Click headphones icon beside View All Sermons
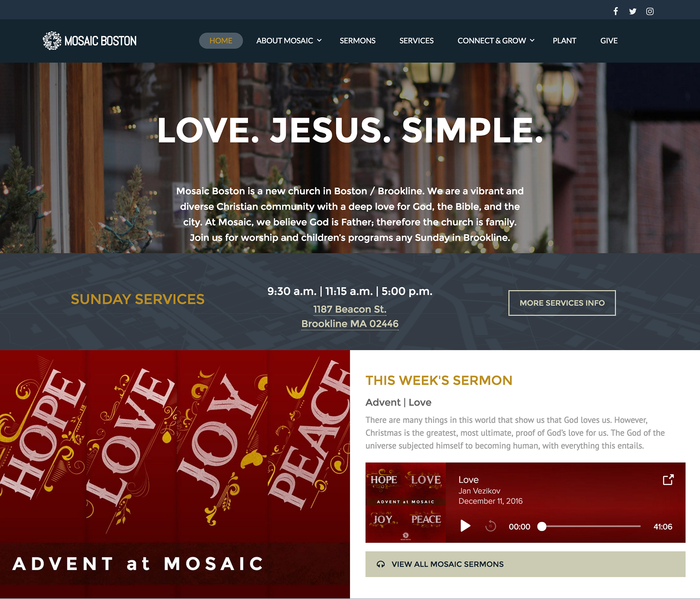Screen dimensions: 700x599 pyautogui.click(x=381, y=564)
